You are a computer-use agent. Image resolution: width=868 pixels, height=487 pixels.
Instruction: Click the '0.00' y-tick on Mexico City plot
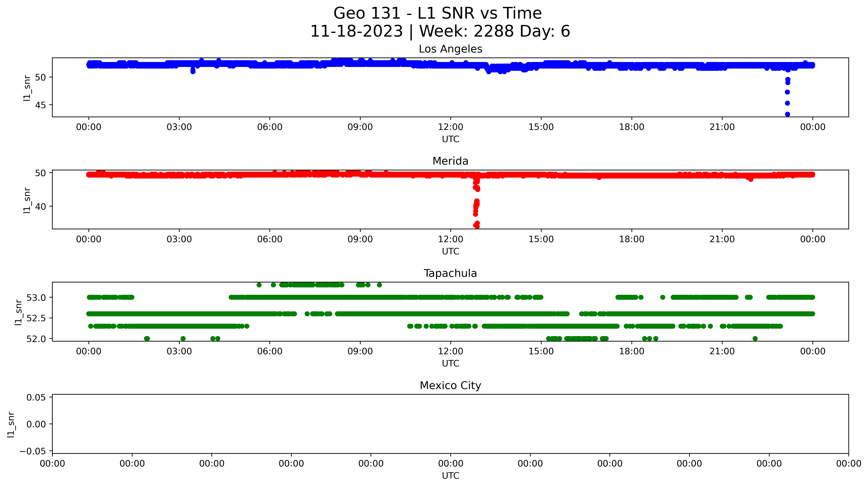click(36, 424)
